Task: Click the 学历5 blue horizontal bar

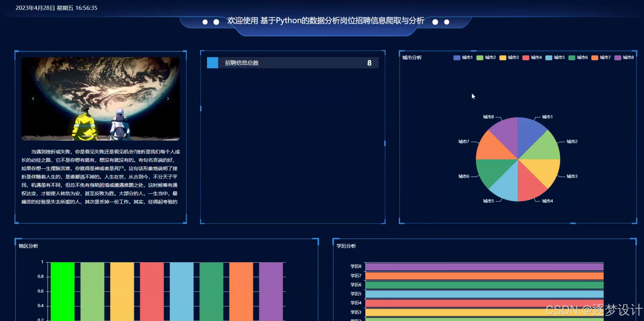Action: pos(485,294)
